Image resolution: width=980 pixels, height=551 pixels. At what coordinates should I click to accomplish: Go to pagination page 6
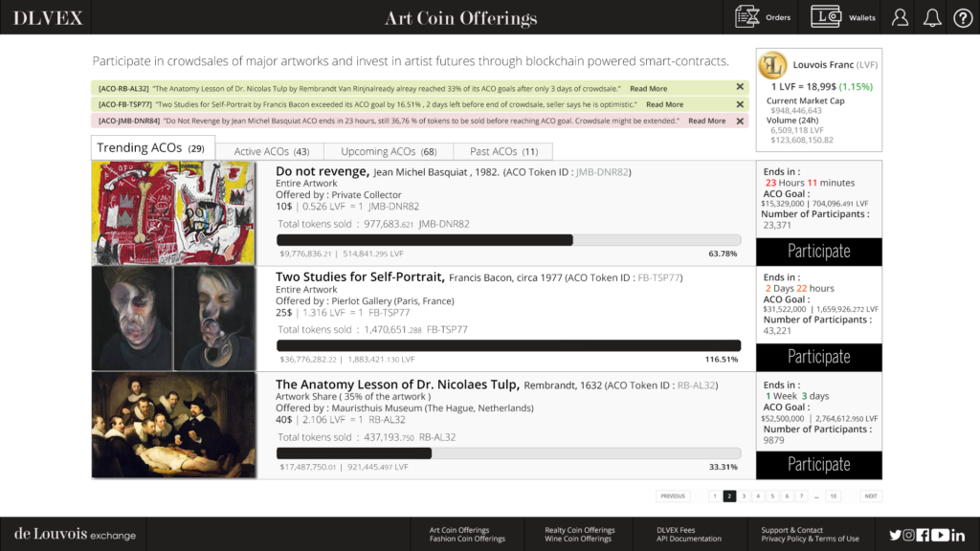click(787, 496)
